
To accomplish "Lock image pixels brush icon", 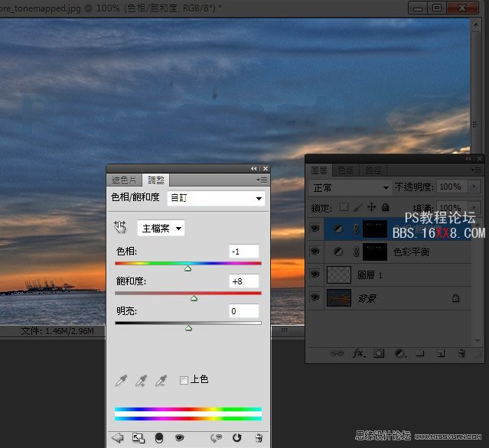I will 358,207.
